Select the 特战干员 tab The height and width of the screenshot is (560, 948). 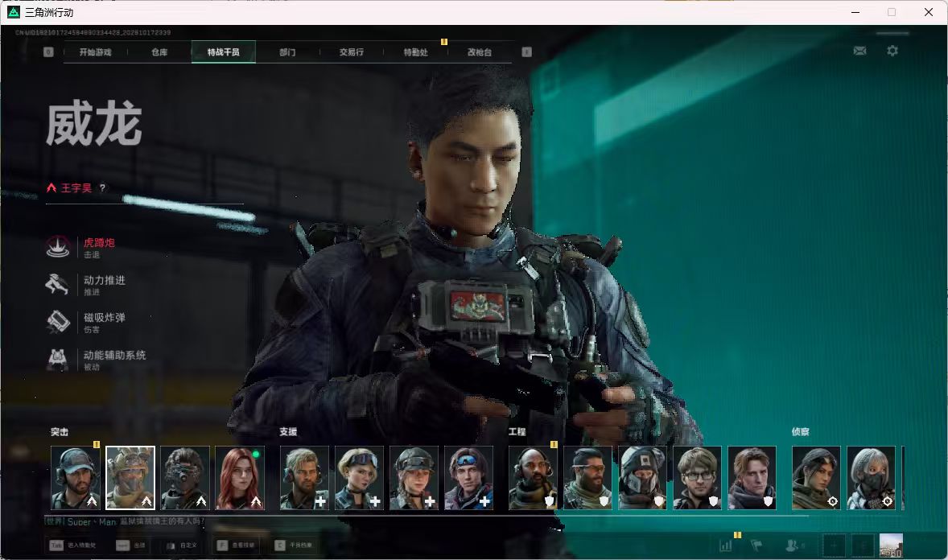point(224,52)
